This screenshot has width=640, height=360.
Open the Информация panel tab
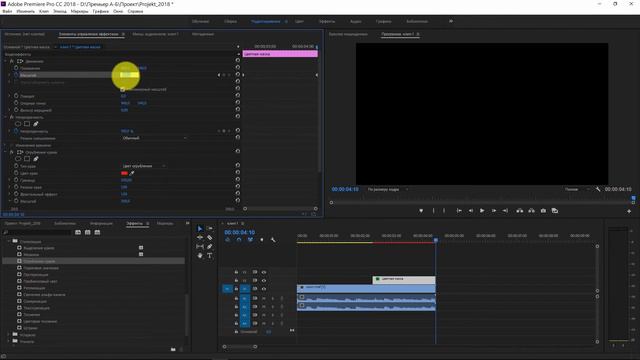tap(102, 224)
